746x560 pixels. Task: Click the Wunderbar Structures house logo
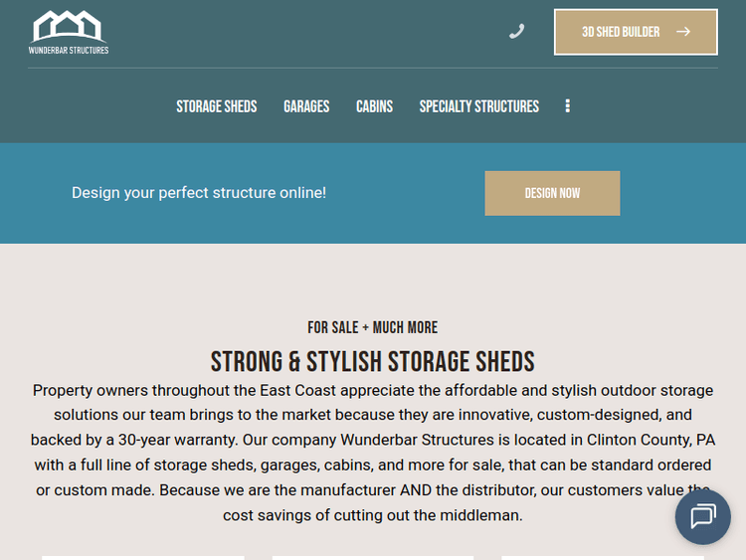68,25
